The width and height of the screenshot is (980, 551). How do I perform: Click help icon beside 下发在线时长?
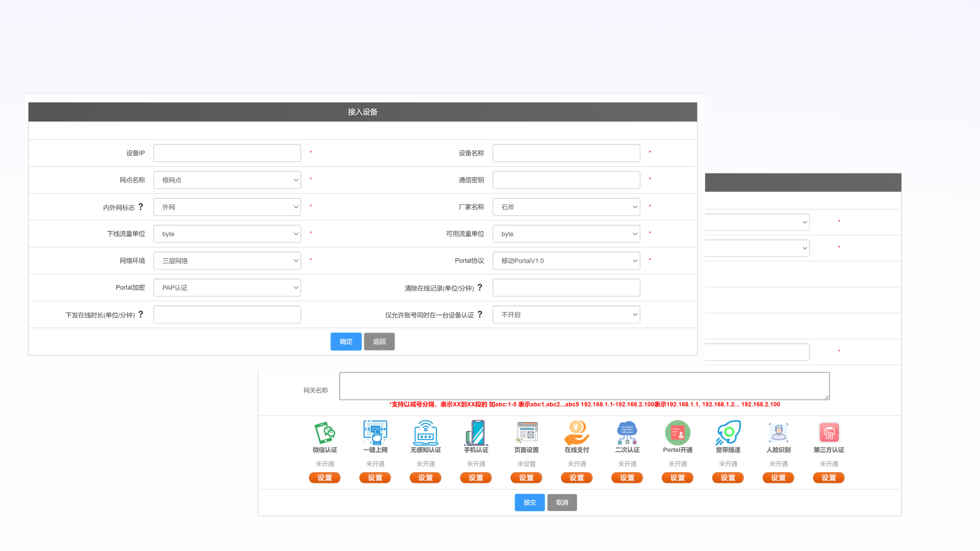pyautogui.click(x=141, y=314)
